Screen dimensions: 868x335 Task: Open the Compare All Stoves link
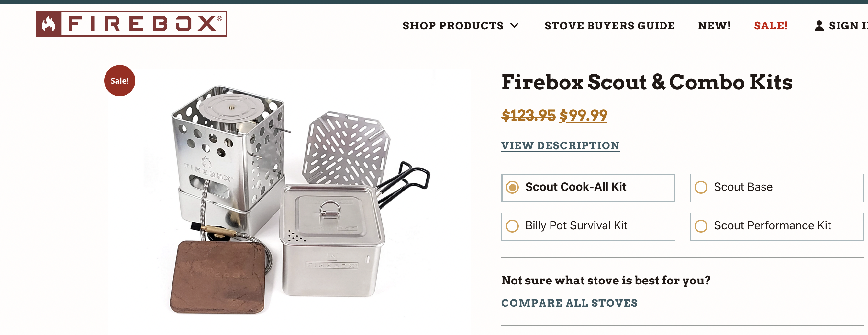coord(570,303)
